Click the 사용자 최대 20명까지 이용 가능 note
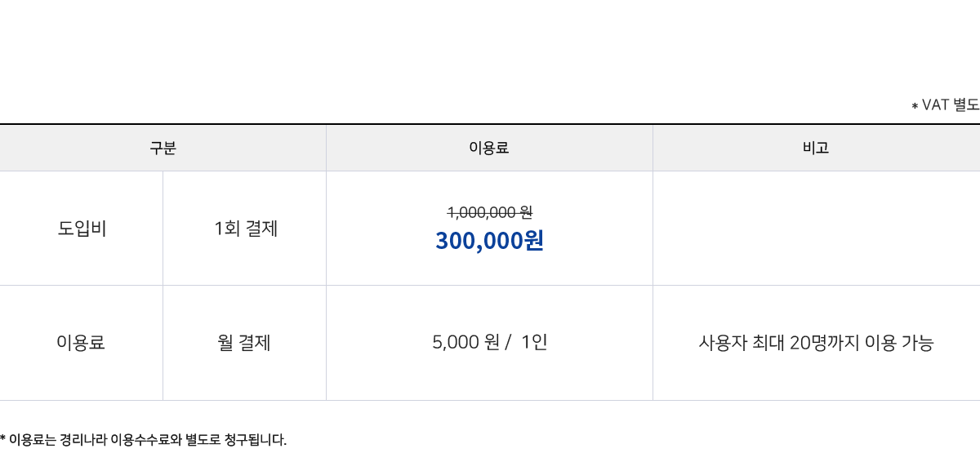The height and width of the screenshot is (471, 980). [x=817, y=343]
